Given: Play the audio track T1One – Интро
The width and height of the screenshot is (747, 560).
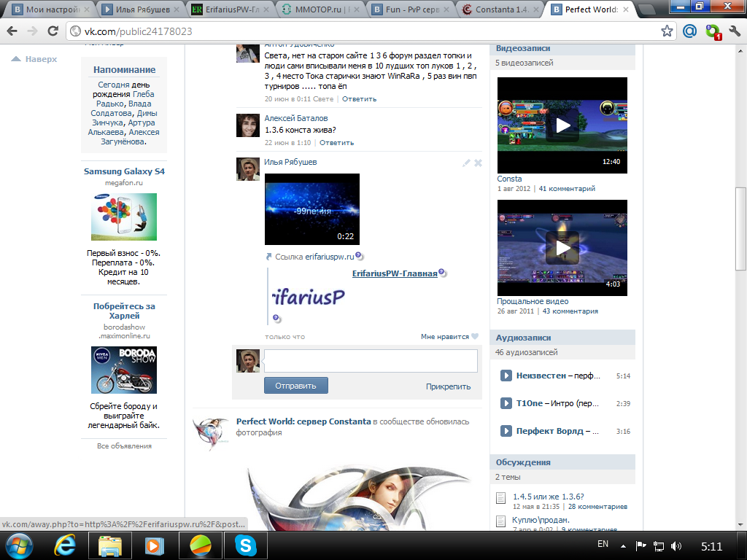Looking at the screenshot, I should click(506, 403).
